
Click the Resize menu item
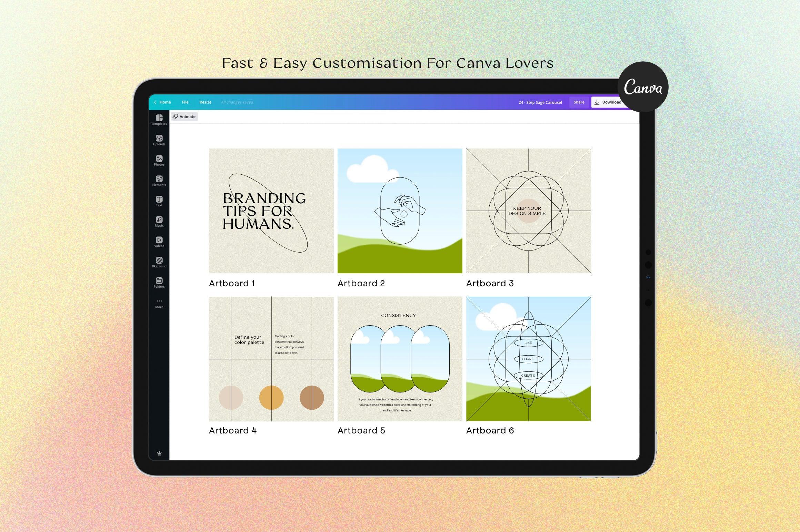tap(206, 102)
